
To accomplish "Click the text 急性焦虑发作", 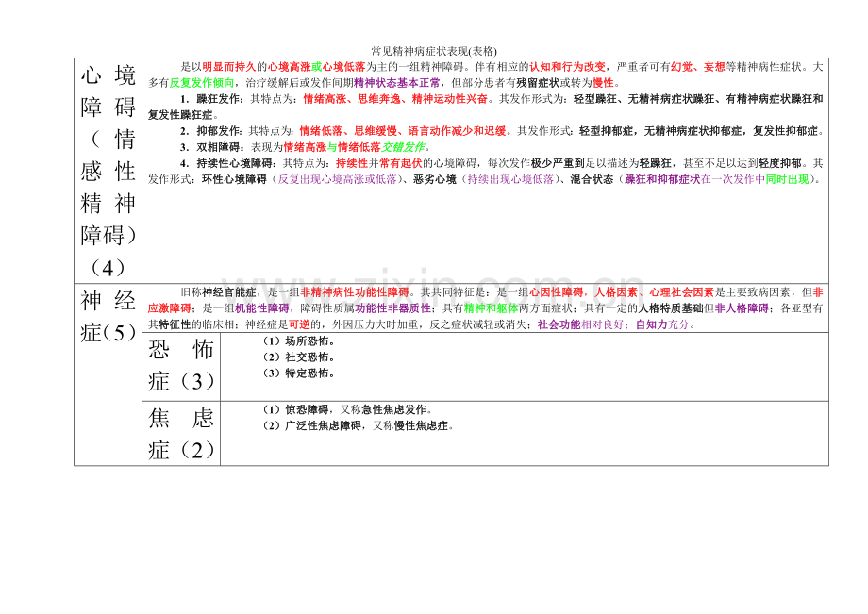I will click(393, 410).
